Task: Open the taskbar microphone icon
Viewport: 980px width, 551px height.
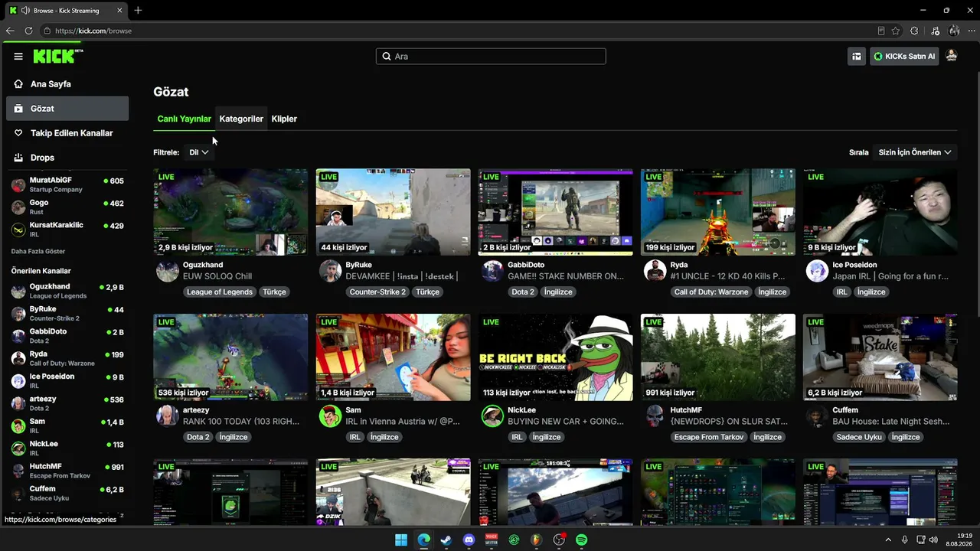Action: (905, 540)
